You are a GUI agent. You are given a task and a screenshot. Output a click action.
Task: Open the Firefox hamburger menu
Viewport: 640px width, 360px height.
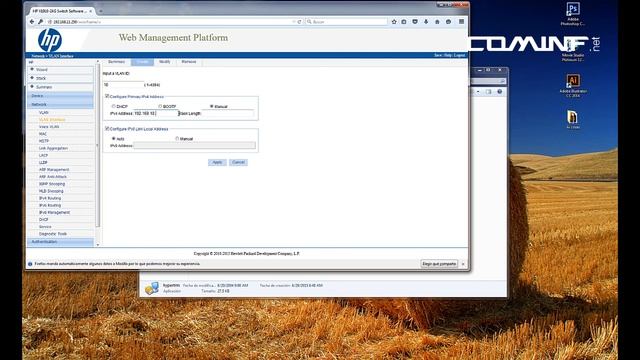(x=461, y=22)
